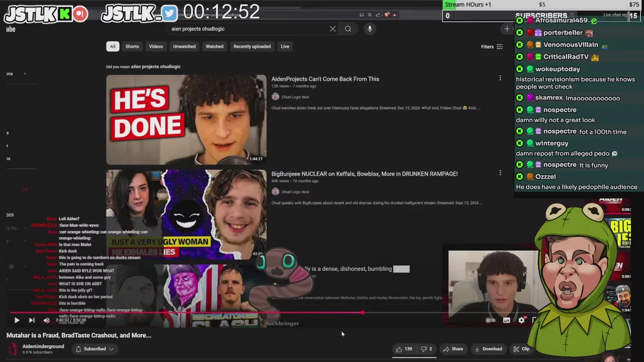Select the Live filter chip
This screenshot has width=644, height=362.
pos(285,46)
